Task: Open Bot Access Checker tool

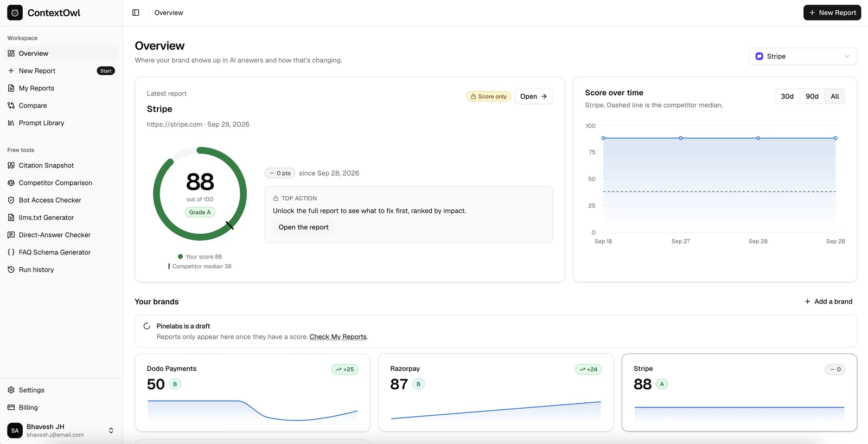Action: [x=61, y=200]
